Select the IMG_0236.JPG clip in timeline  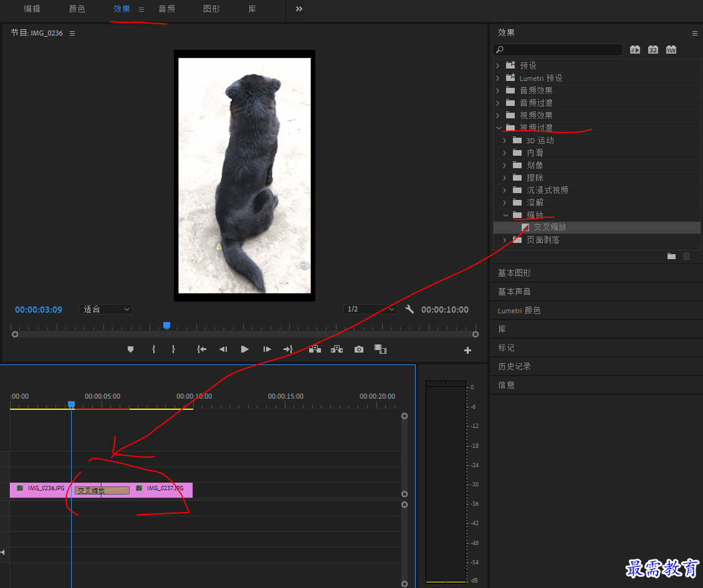(x=42, y=490)
